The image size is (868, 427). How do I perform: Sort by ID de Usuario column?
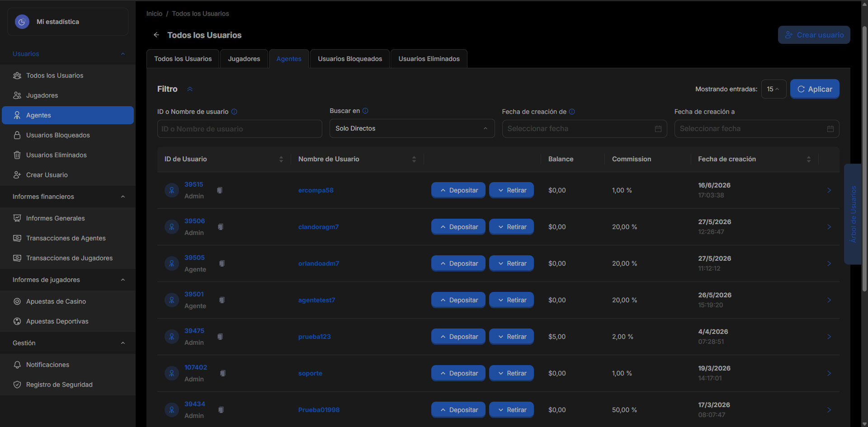click(x=281, y=159)
